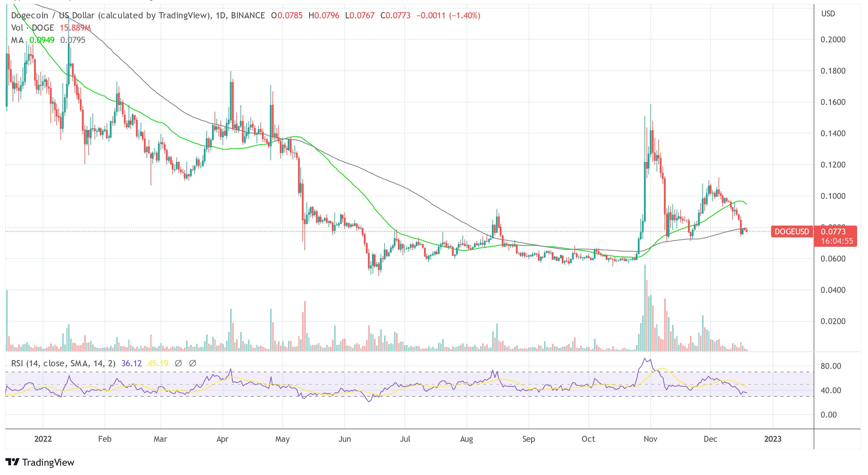Click the Feb label on time axis
Screen dimensions: 868x475
click(x=105, y=439)
